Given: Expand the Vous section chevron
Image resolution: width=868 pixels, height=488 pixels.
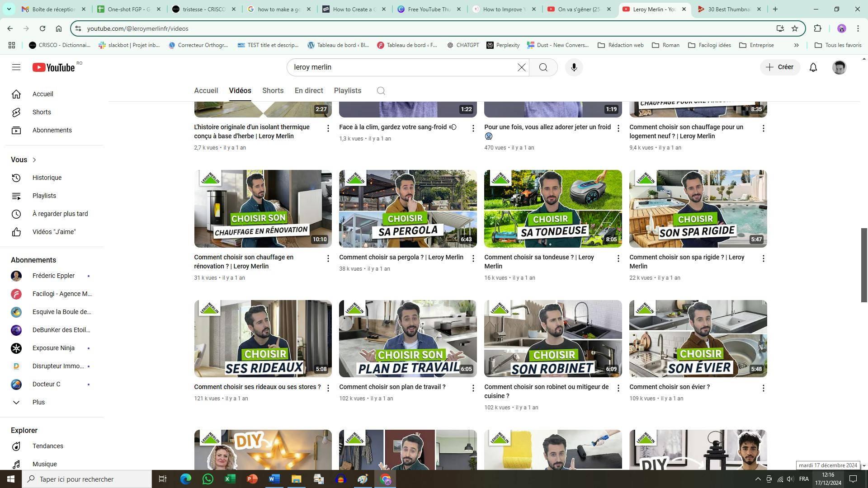Looking at the screenshot, I should (34, 160).
